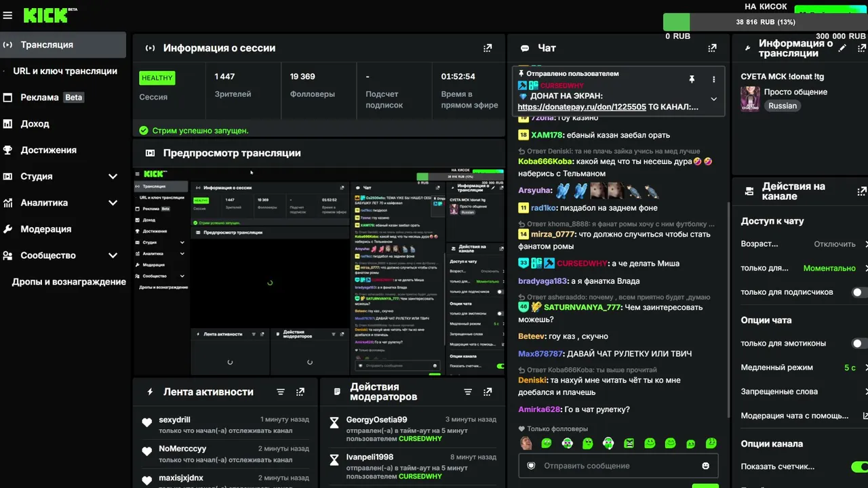Image resolution: width=868 pixels, height=488 pixels.
Task: Click the chat message input field
Action: 618,466
